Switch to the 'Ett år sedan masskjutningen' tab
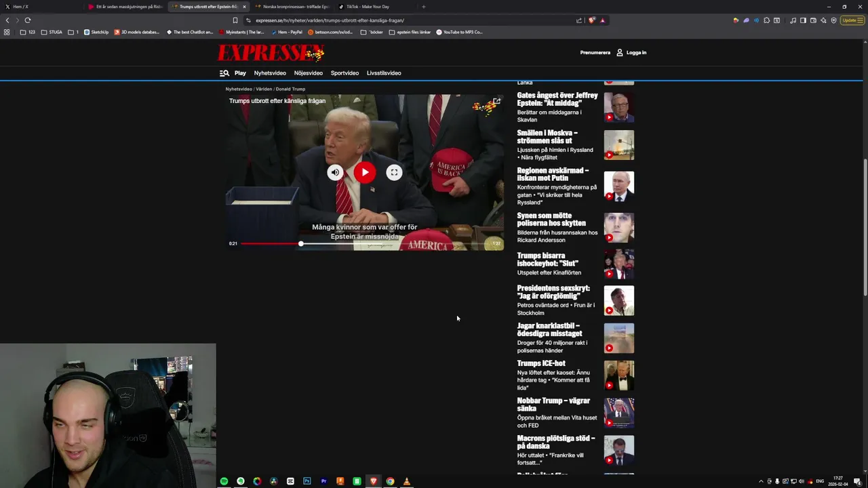This screenshot has height=488, width=868. pyautogui.click(x=125, y=7)
